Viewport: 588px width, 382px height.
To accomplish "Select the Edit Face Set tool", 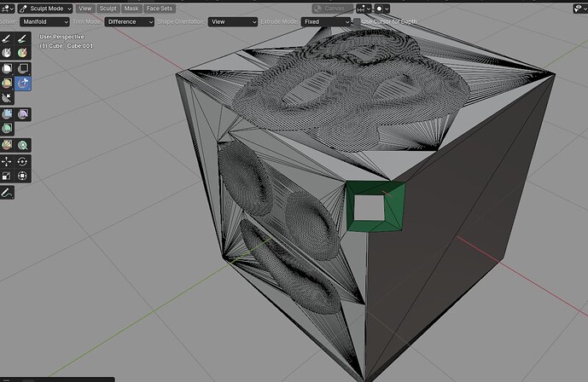I will click(7, 145).
